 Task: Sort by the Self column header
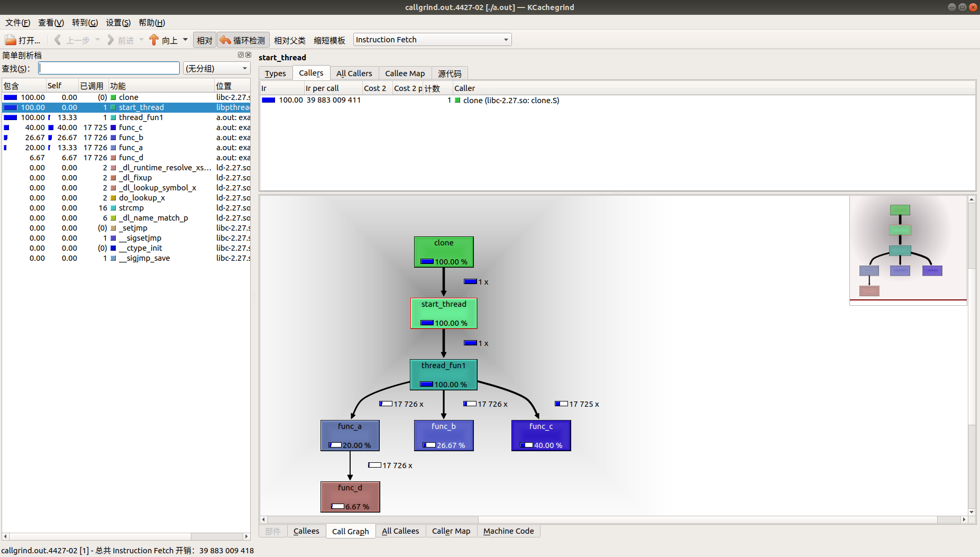point(62,86)
